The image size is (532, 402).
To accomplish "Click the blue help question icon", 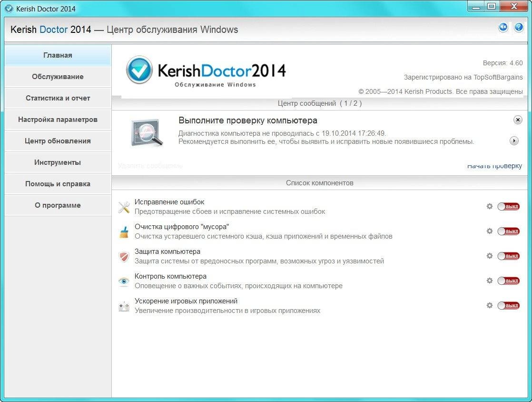I will pos(519,27).
